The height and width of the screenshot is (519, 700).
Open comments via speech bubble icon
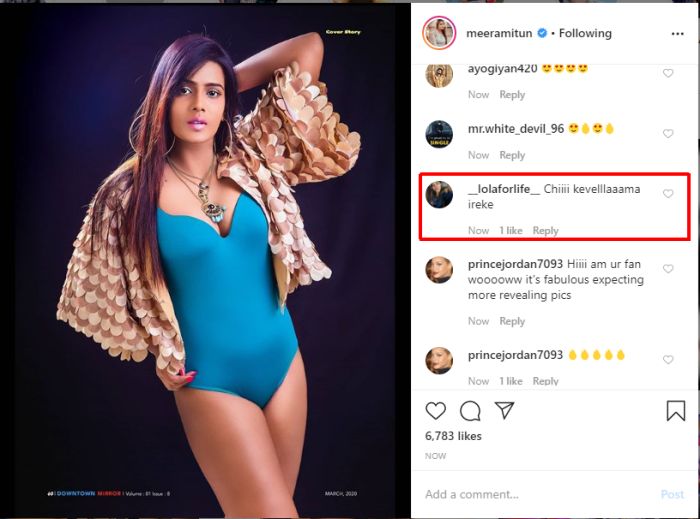point(470,410)
